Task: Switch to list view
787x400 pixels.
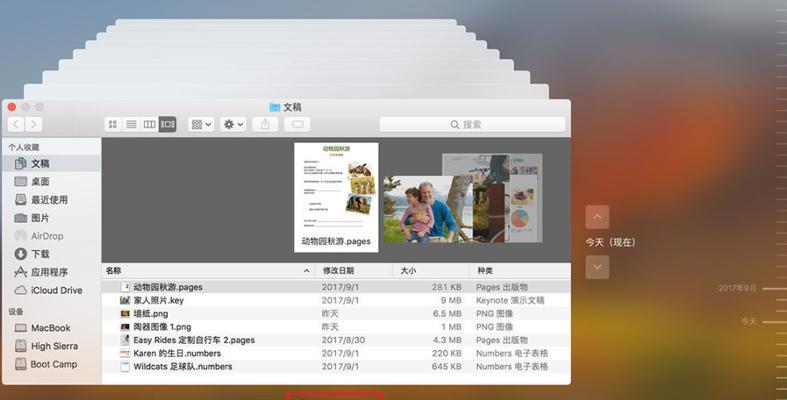Action: point(131,124)
